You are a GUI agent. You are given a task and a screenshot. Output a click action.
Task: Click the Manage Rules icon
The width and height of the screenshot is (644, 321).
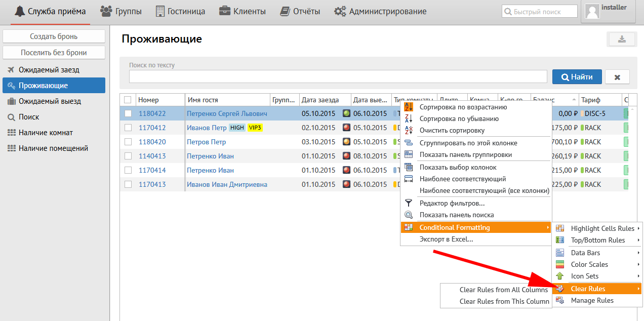point(560,300)
